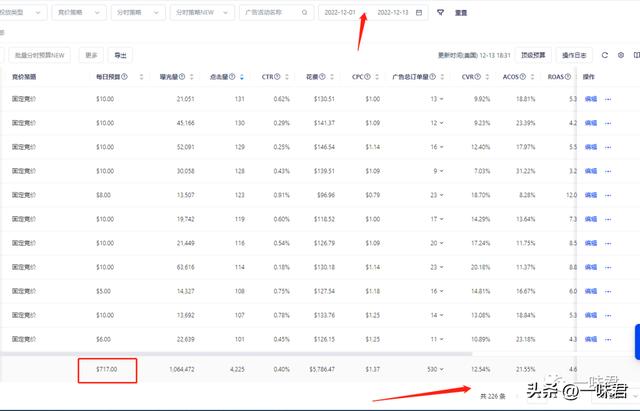
Task: Click the funnel filter icon
Action: click(440, 13)
